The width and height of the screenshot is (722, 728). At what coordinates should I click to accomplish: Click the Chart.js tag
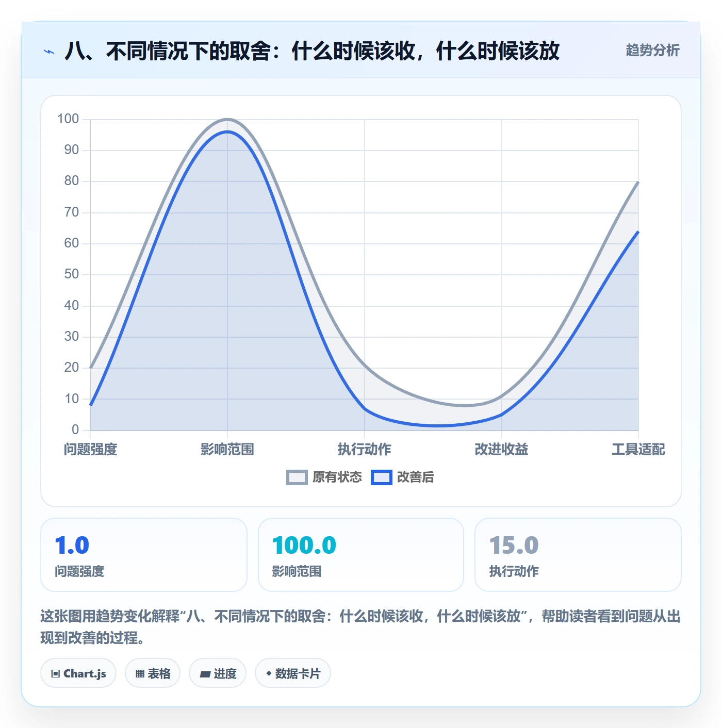(78, 673)
